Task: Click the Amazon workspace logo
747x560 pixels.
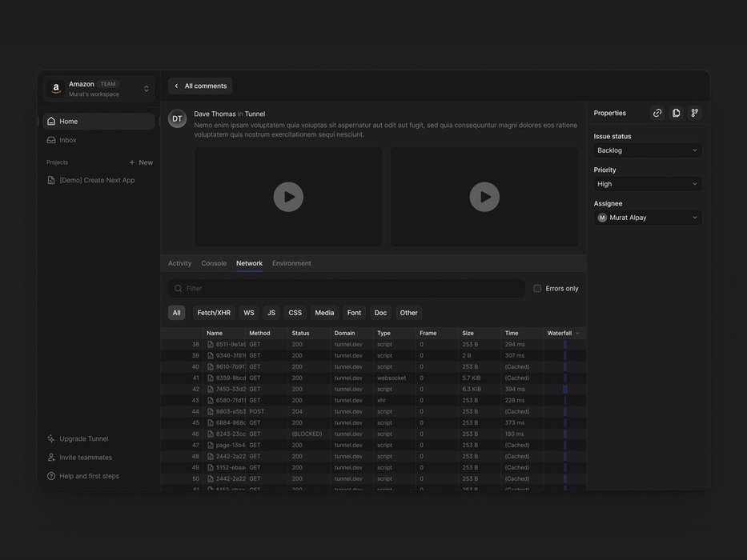Action: 56,89
